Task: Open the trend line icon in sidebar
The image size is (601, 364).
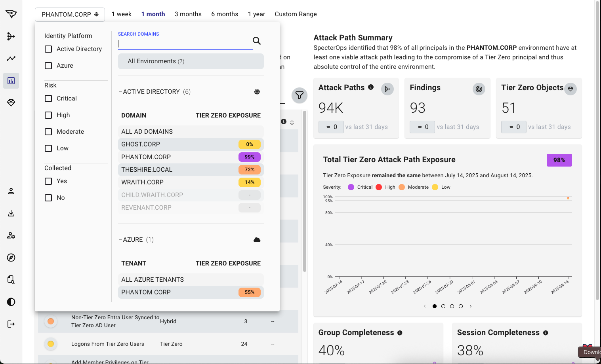Action: click(x=11, y=59)
